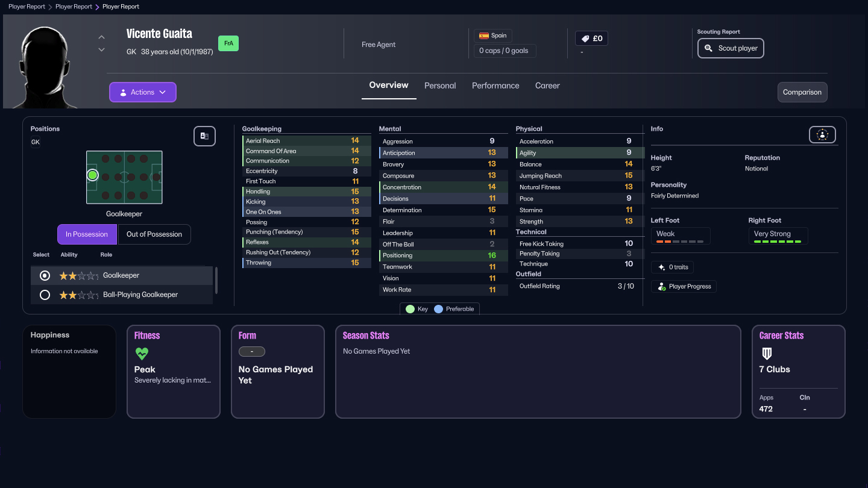Screen dimensions: 868x488
Task: Switch to the Personal tab
Action: [440, 86]
